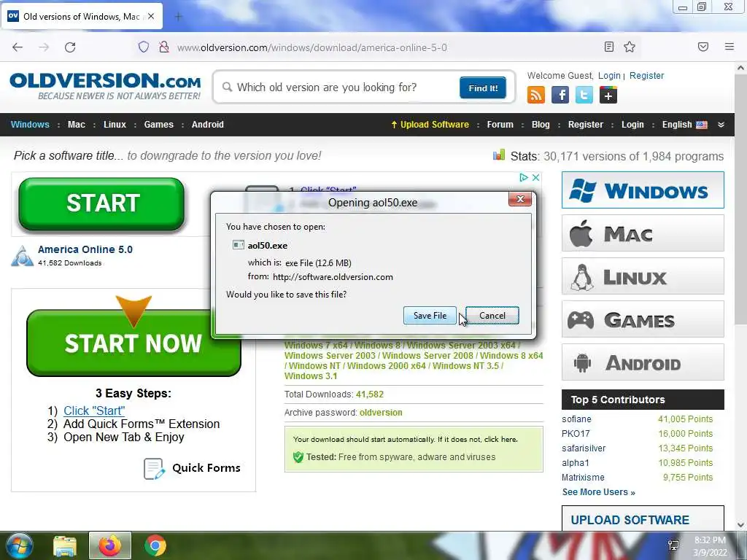Click the insecure connection padlock icon
The image size is (747, 560).
(x=164, y=47)
